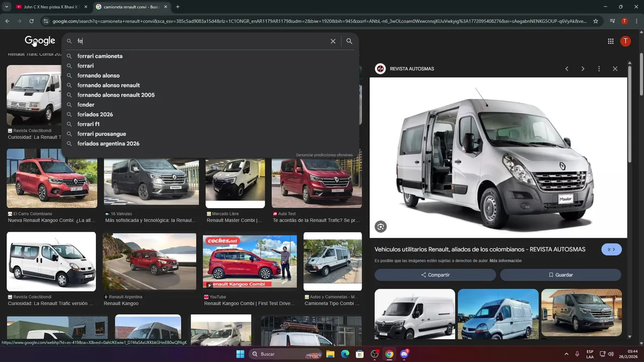The image size is (644, 362).
Task: Open the large silver Renault Master image
Action: 499,157
